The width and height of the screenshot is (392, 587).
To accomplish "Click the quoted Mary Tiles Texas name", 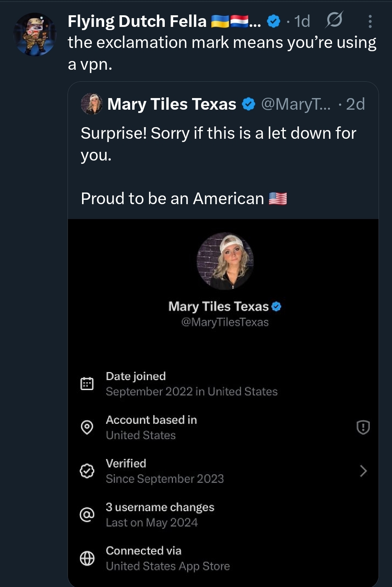I will point(172,104).
